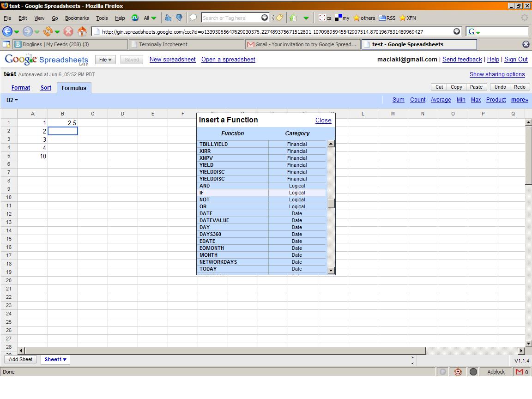Open the Bookmarks menu

pos(77,18)
